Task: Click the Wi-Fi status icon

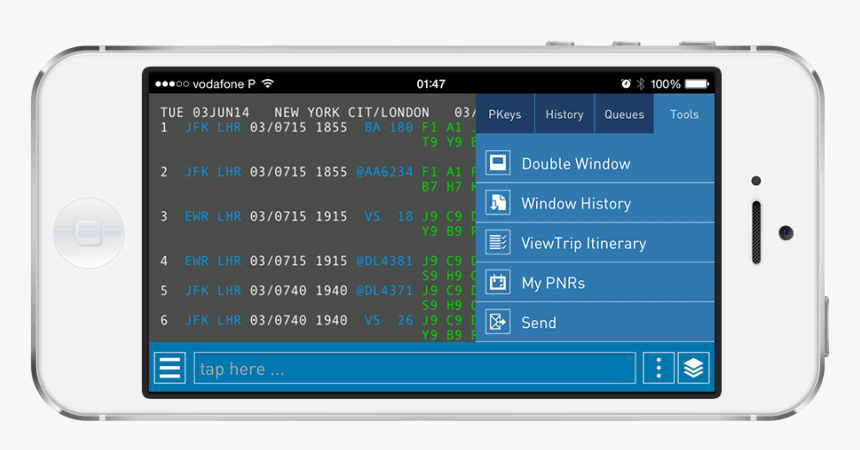Action: pyautogui.click(x=268, y=83)
